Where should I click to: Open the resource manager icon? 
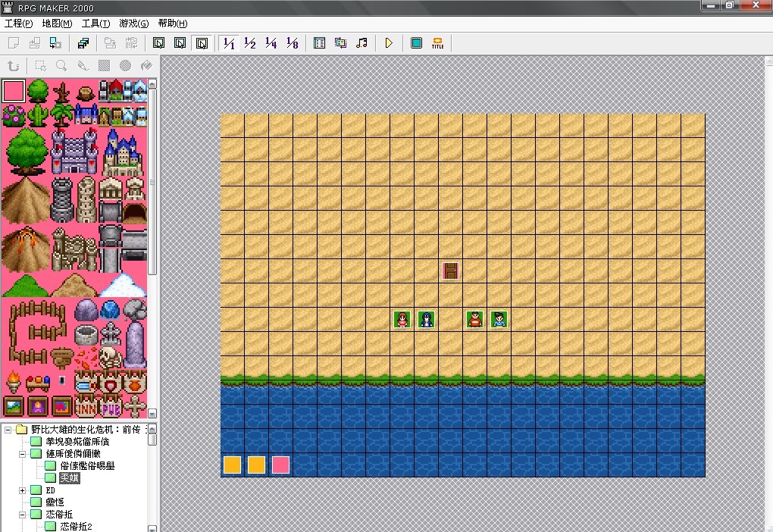point(340,43)
